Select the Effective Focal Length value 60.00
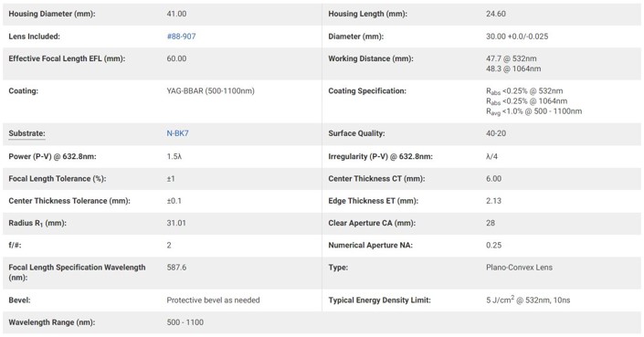The image size is (644, 337). pyautogui.click(x=176, y=58)
